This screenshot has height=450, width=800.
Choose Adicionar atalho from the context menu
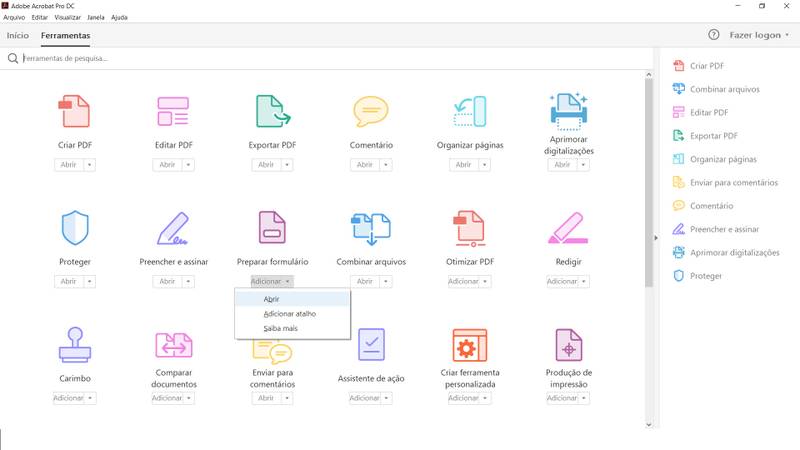click(292, 314)
